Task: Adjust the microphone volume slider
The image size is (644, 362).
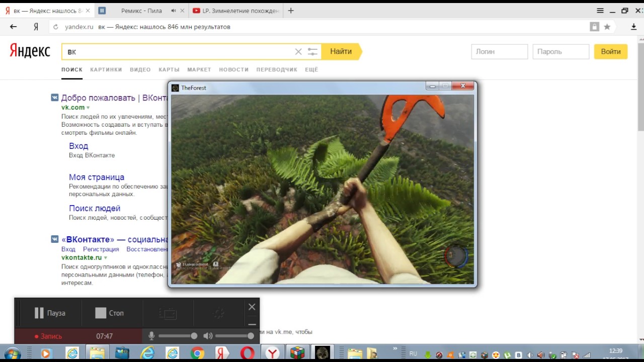Action: 178,336
